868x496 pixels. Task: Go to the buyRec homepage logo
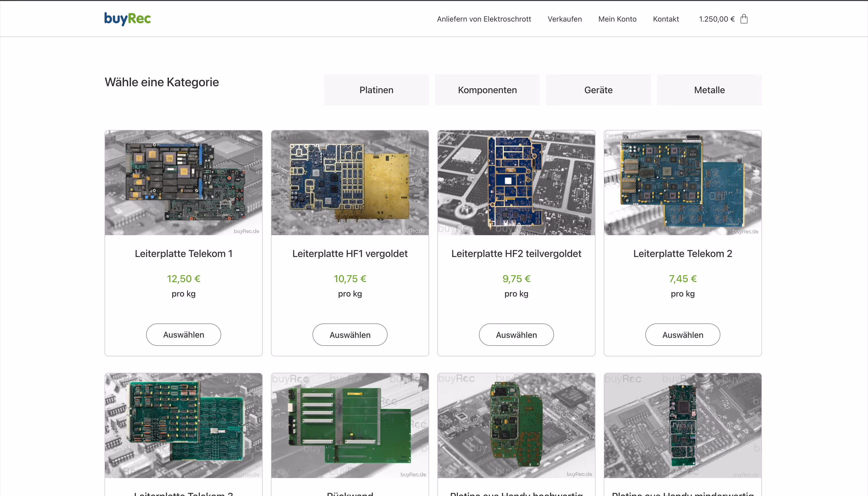pyautogui.click(x=127, y=19)
